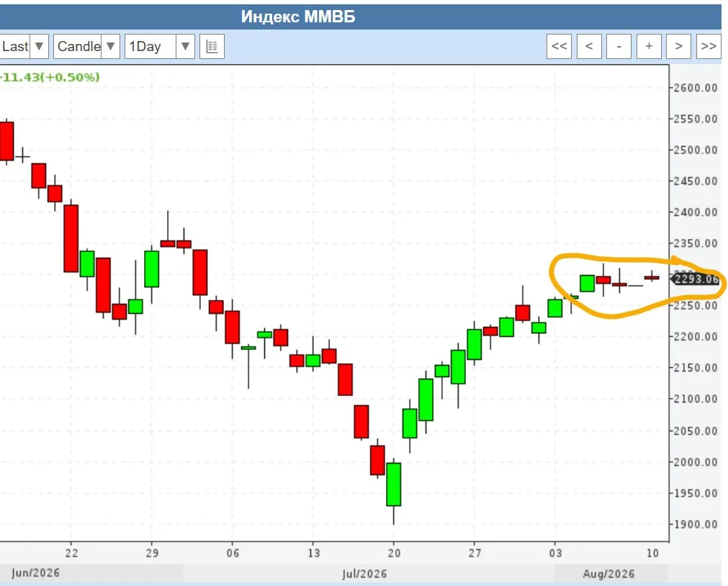The height and width of the screenshot is (586, 728).
Task: Click the large green candle at date 20
Action: coord(394,484)
